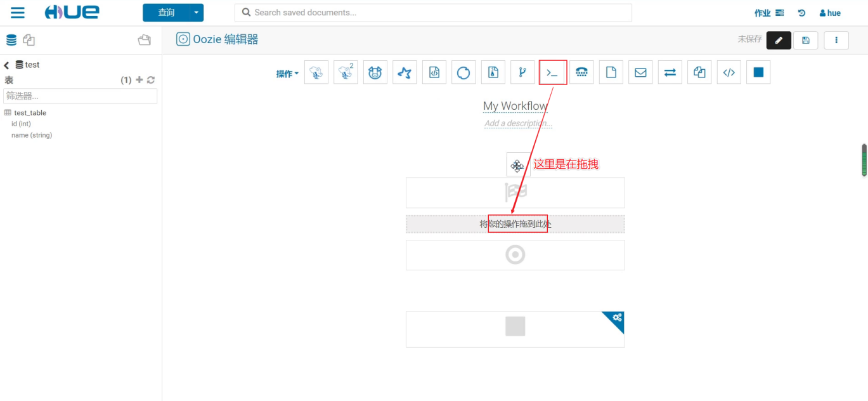Select the name (string) column
868x401 pixels.
pos(32,135)
